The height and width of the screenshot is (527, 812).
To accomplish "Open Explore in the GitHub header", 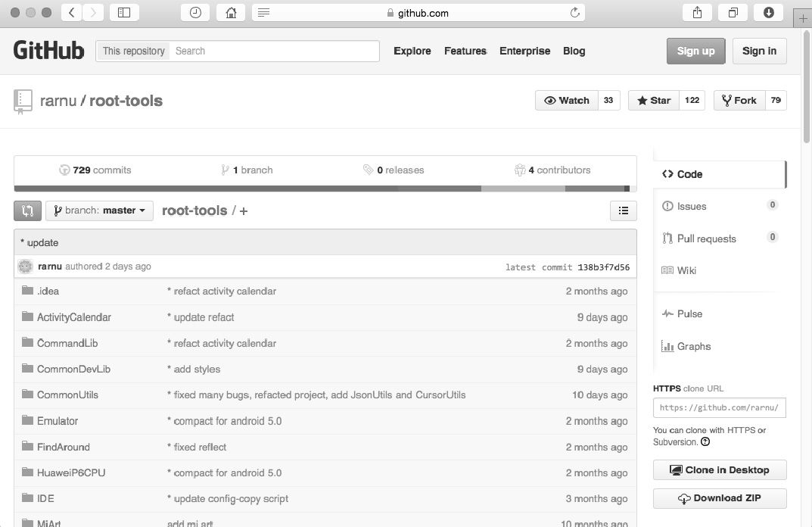I will (x=412, y=51).
